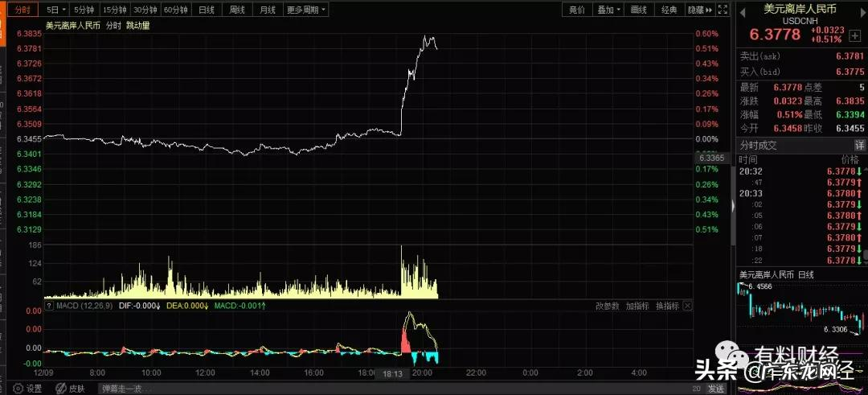This screenshot has height=395, width=868.
Task: Open 设置 settings gear
Action: coord(27,389)
